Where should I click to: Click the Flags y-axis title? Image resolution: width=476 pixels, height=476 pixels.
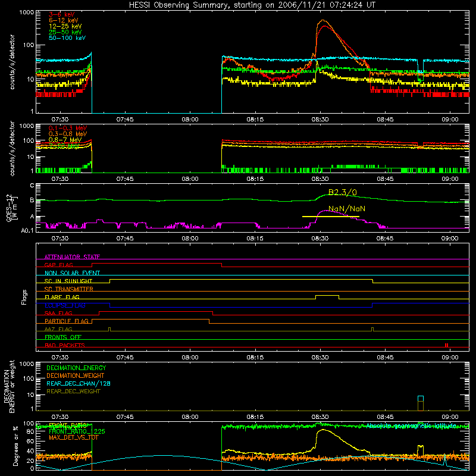[24, 297]
